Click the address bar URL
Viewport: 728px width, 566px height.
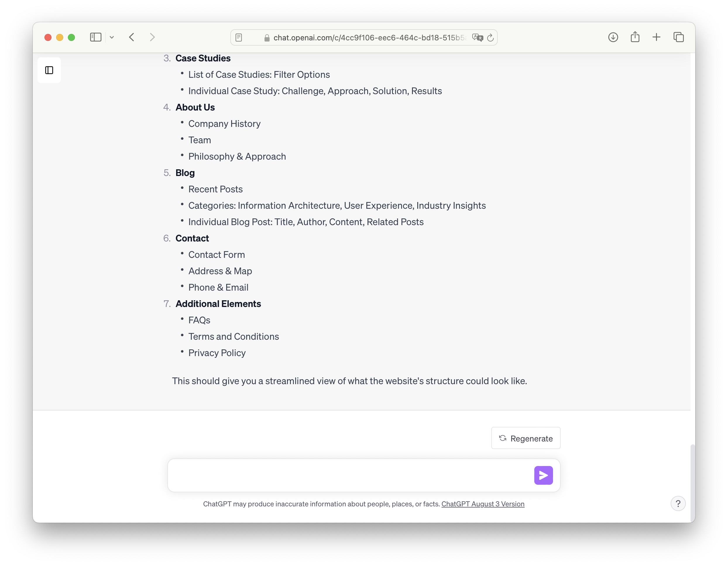click(368, 38)
